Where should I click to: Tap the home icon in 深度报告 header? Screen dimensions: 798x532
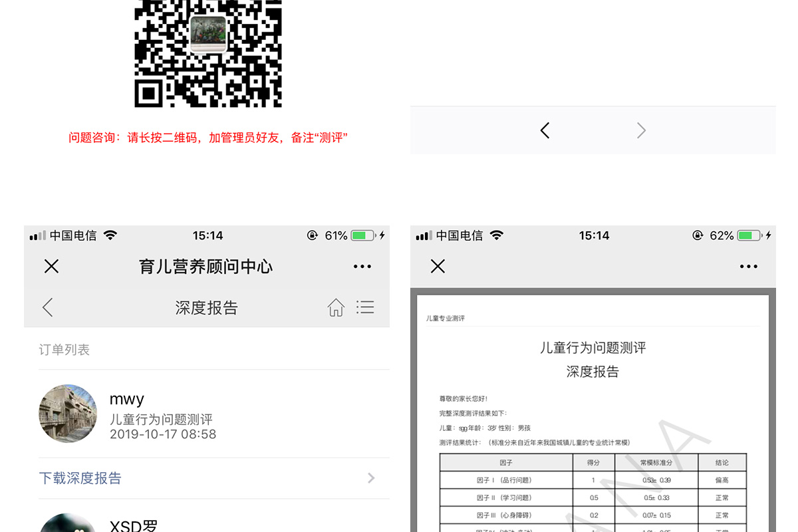(x=336, y=307)
